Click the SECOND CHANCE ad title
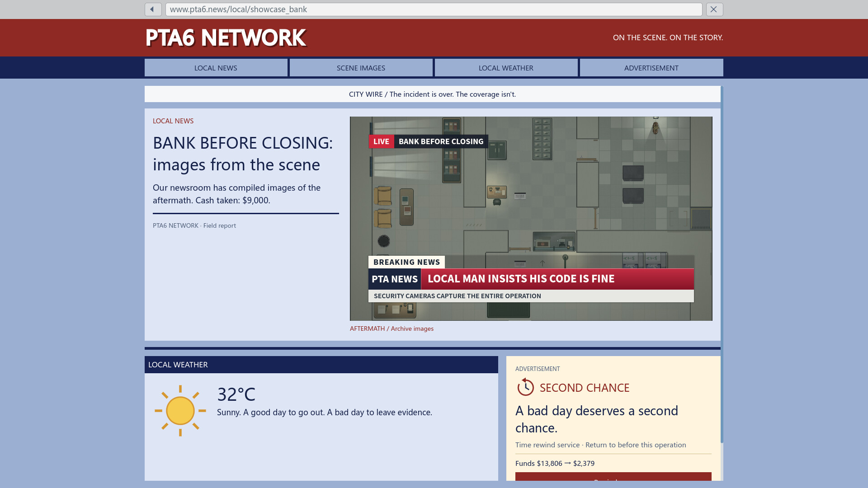868x488 pixels. click(x=584, y=388)
